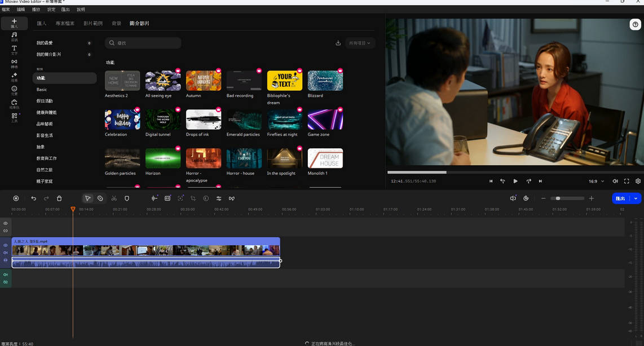This screenshot has width=644, height=346.
Task: Open the motion tracking tool
Action: 180,198
